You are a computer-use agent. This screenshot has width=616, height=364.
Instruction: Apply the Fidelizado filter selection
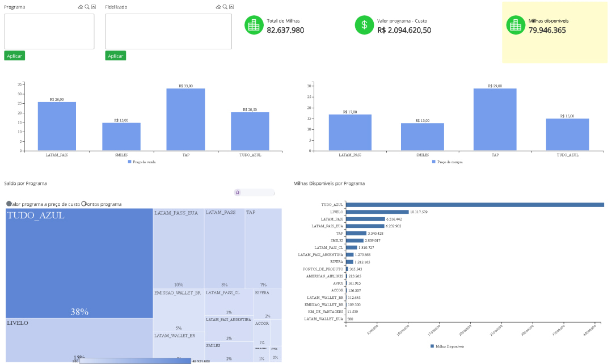pyautogui.click(x=116, y=56)
